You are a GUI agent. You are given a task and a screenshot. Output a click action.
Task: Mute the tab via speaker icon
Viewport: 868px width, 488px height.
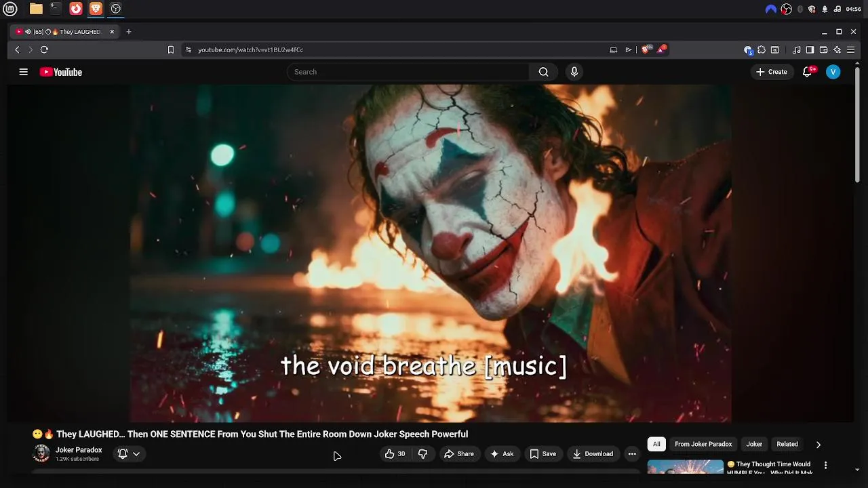28,32
